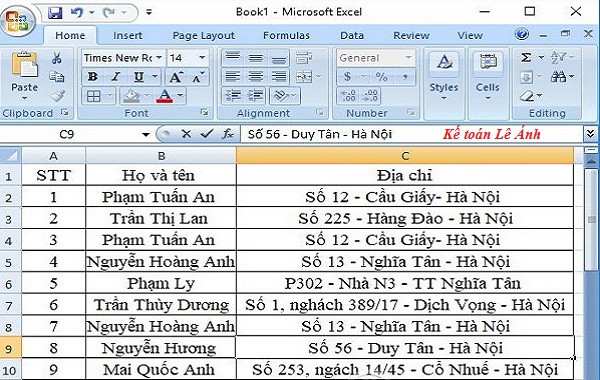Save the workbook with the Save icon
The image size is (600, 380).
click(x=55, y=13)
